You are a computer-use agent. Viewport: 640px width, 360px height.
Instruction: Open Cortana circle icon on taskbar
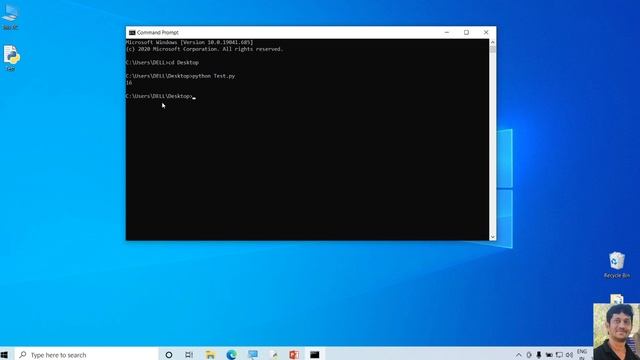pos(169,355)
